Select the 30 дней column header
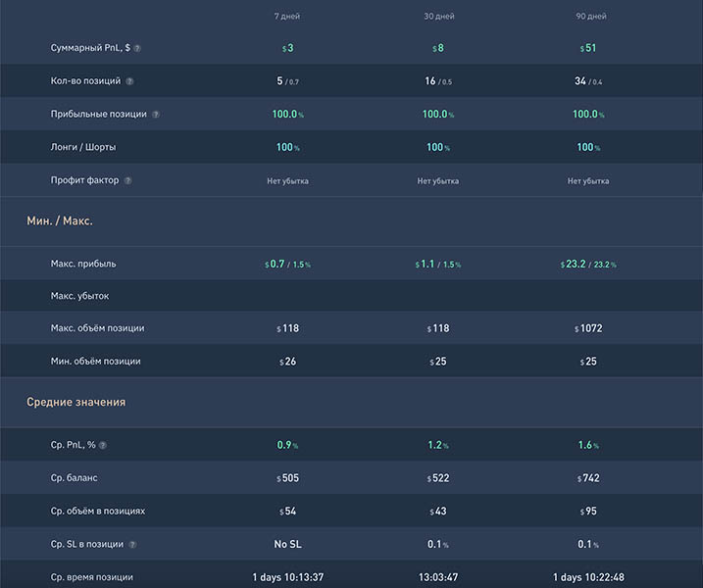This screenshot has height=588, width=703. pos(438,17)
